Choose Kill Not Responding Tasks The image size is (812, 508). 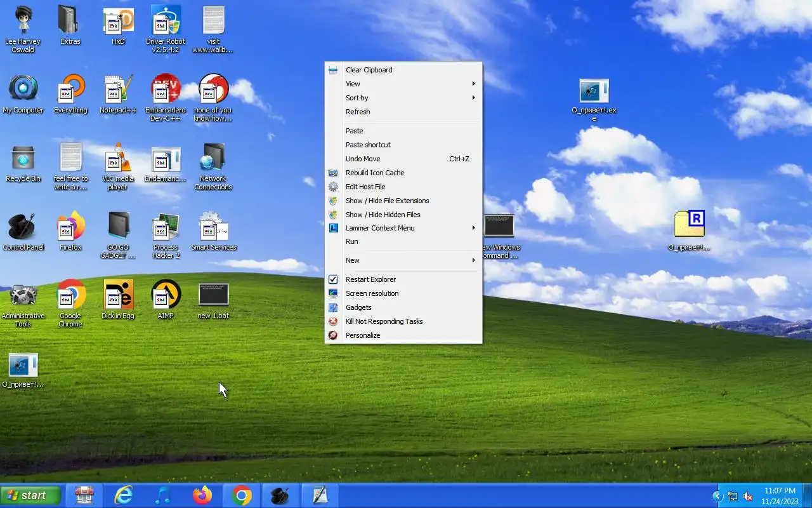click(x=403, y=321)
